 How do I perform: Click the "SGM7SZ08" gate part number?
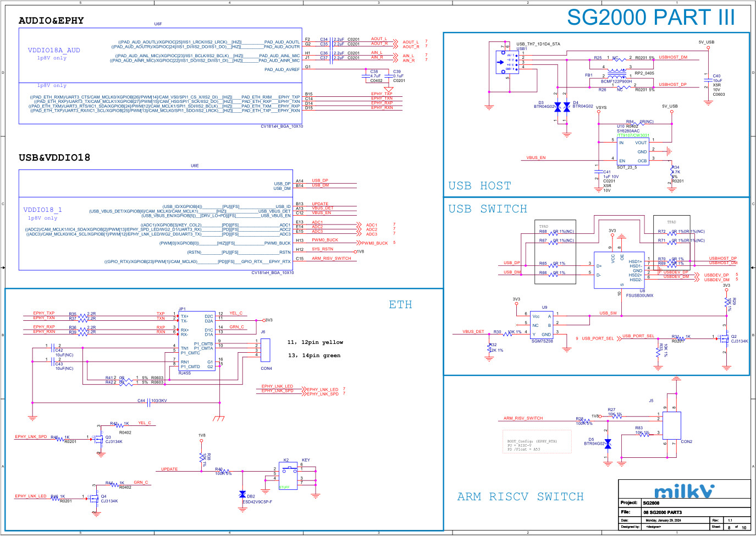tap(542, 341)
